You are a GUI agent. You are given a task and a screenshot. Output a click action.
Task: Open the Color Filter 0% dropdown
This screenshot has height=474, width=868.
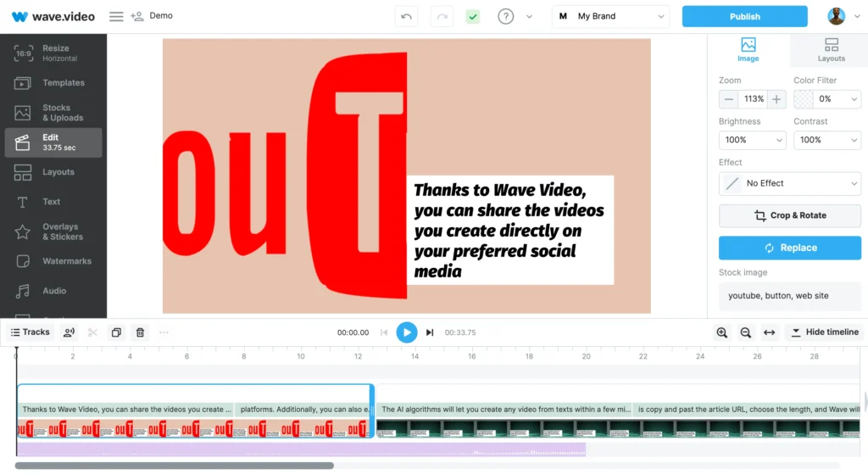pos(837,99)
